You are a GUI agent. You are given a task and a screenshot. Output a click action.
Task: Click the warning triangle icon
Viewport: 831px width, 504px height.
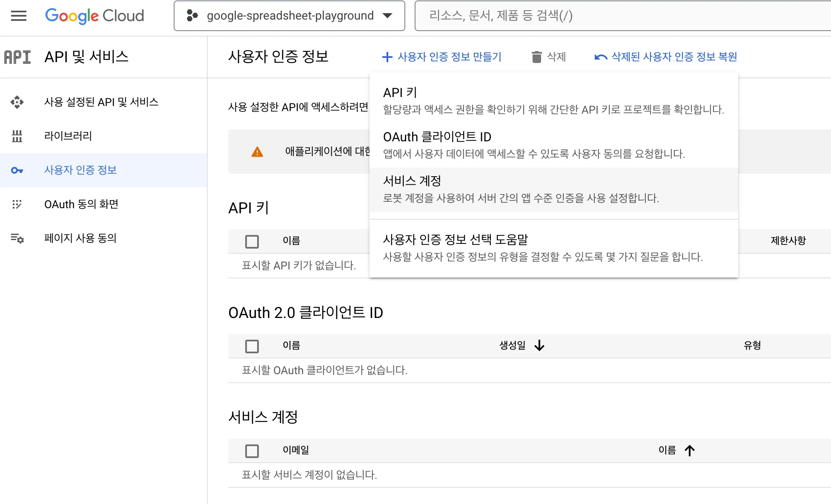257,152
